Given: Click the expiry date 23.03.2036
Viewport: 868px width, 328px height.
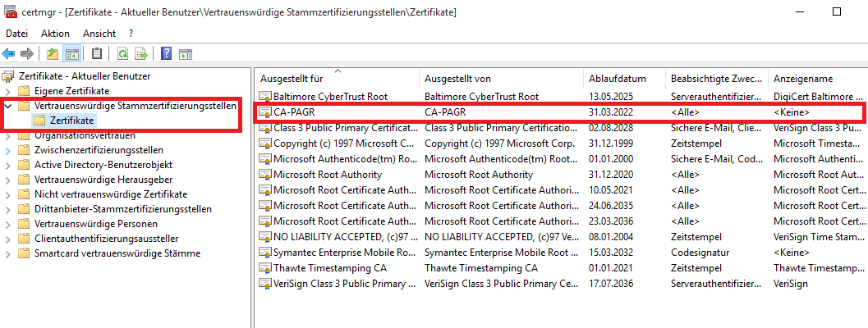Looking at the screenshot, I should [611, 221].
